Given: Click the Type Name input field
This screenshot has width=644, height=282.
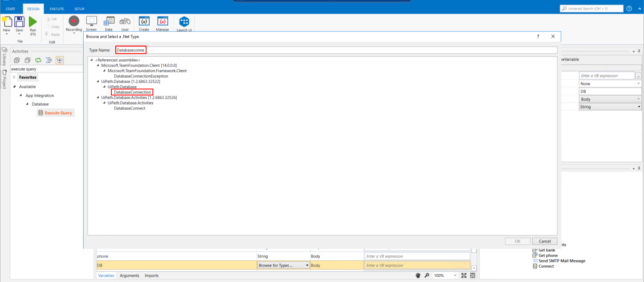Looking at the screenshot, I should coord(336,50).
